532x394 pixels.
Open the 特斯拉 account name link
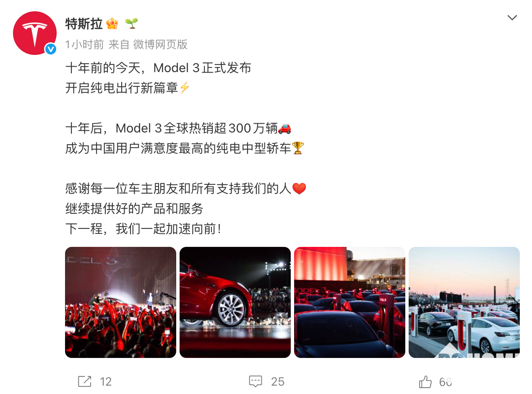pyautogui.click(x=84, y=24)
